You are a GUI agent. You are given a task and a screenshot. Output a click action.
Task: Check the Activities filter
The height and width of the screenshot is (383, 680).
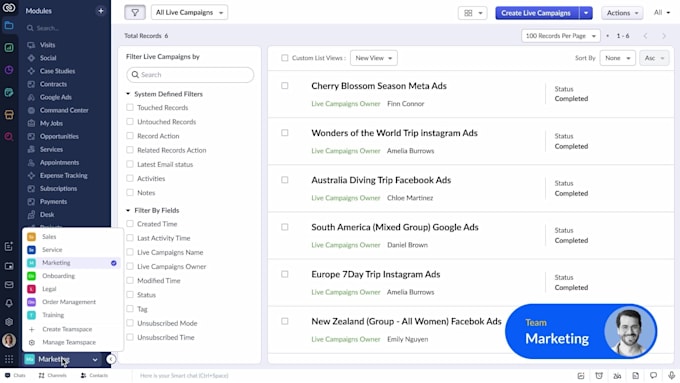pos(130,178)
